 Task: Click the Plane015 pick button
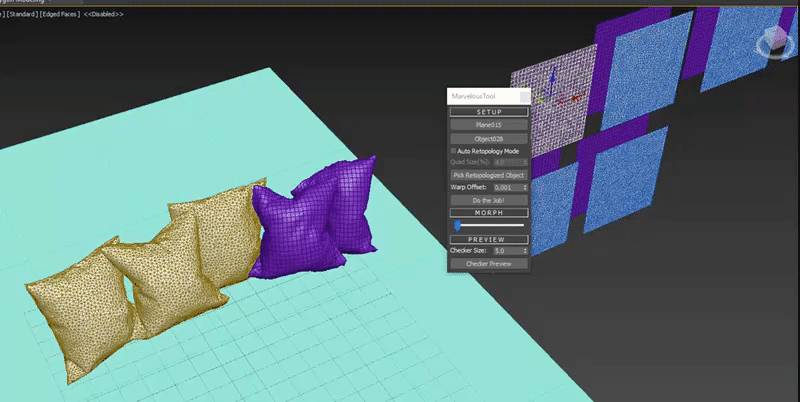489,125
